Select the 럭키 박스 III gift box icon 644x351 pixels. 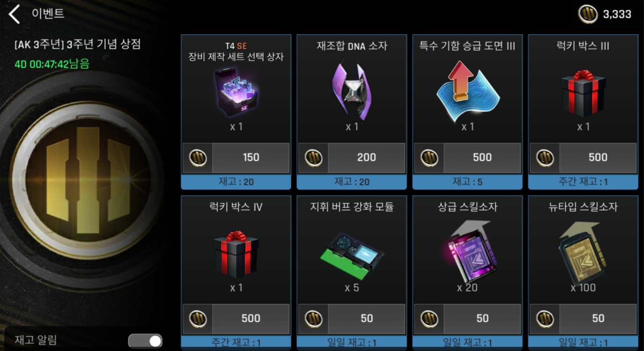[x=583, y=93]
